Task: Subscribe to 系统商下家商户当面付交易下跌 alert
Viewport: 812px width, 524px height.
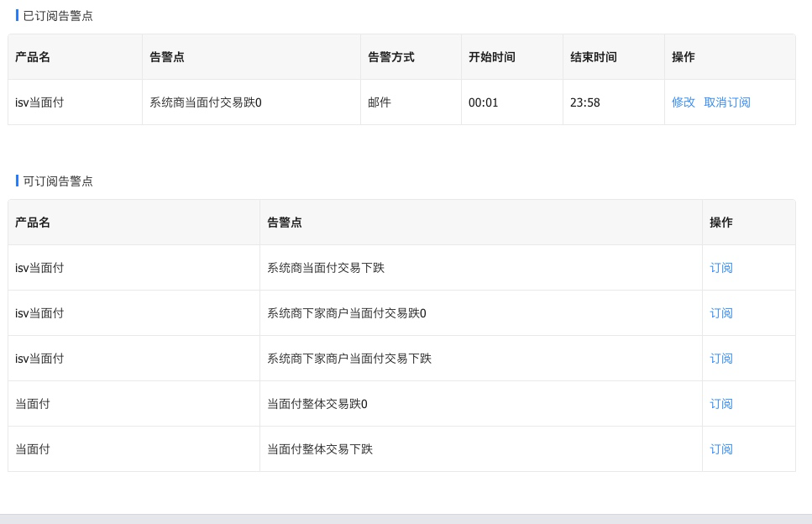Action: tap(720, 359)
